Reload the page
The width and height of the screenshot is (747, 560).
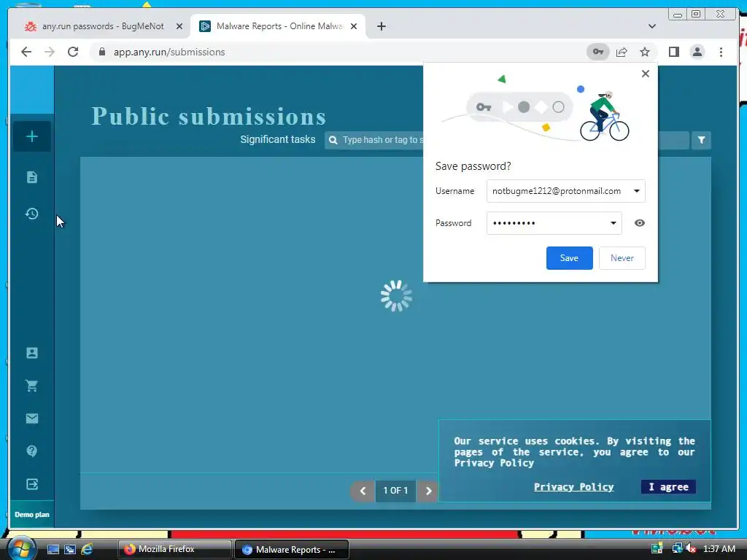point(73,52)
